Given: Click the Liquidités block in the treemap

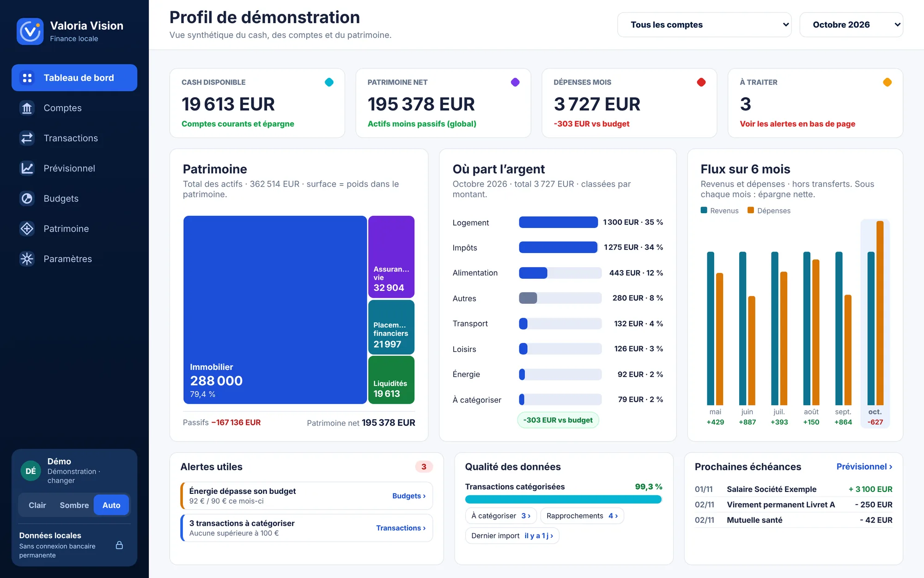Looking at the screenshot, I should click(x=391, y=380).
